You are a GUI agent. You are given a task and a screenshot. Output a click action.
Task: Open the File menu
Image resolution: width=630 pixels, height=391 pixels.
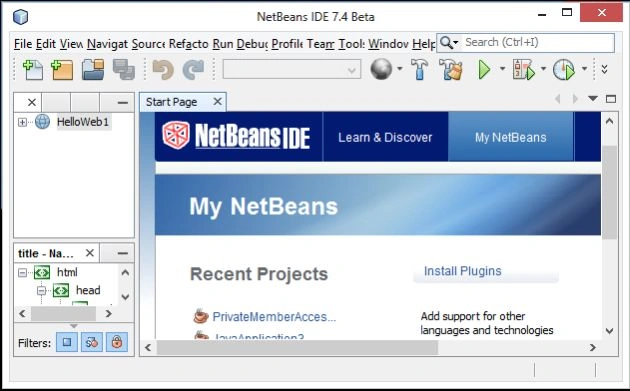[23, 44]
